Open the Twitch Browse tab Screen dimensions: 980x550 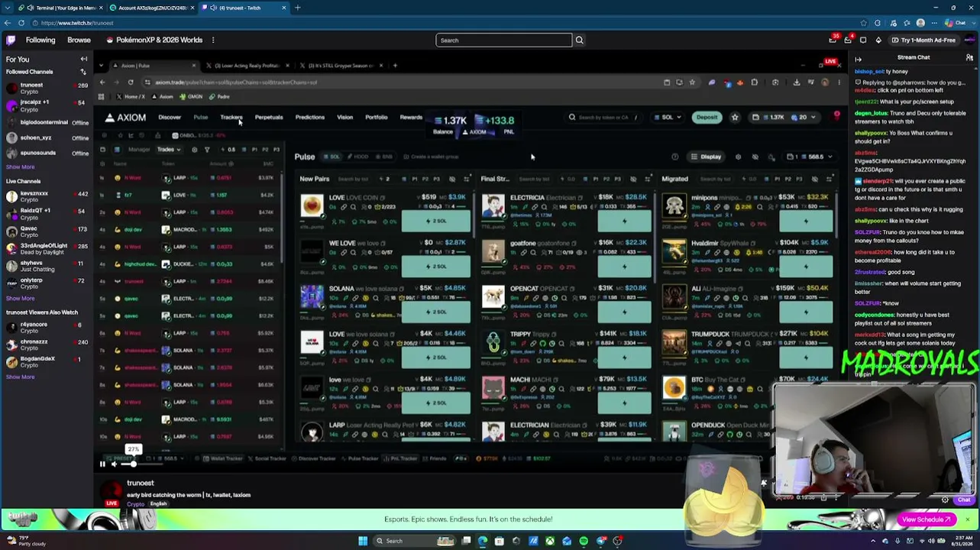tap(79, 40)
